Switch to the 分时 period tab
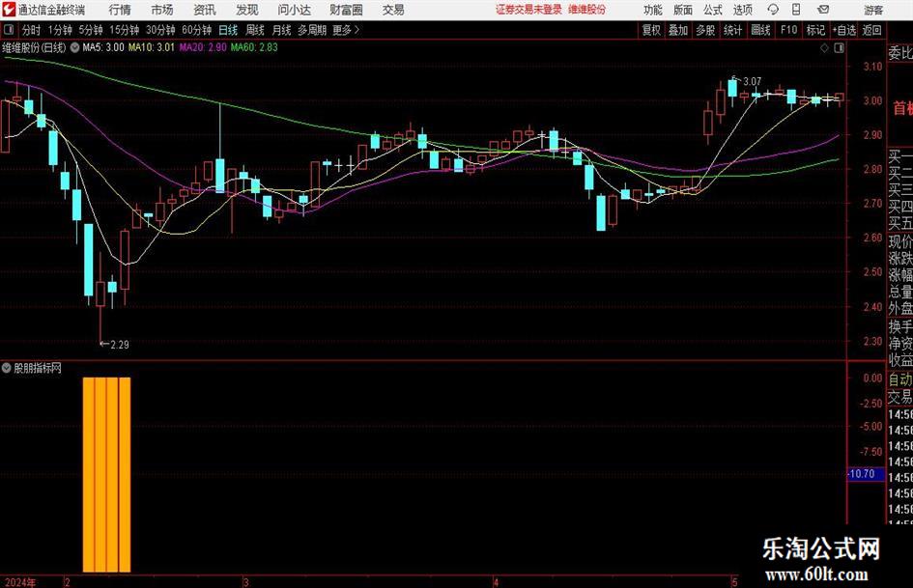 pyautogui.click(x=32, y=30)
